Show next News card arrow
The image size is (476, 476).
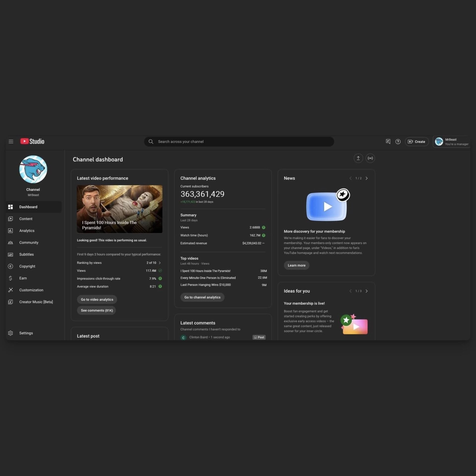(367, 178)
